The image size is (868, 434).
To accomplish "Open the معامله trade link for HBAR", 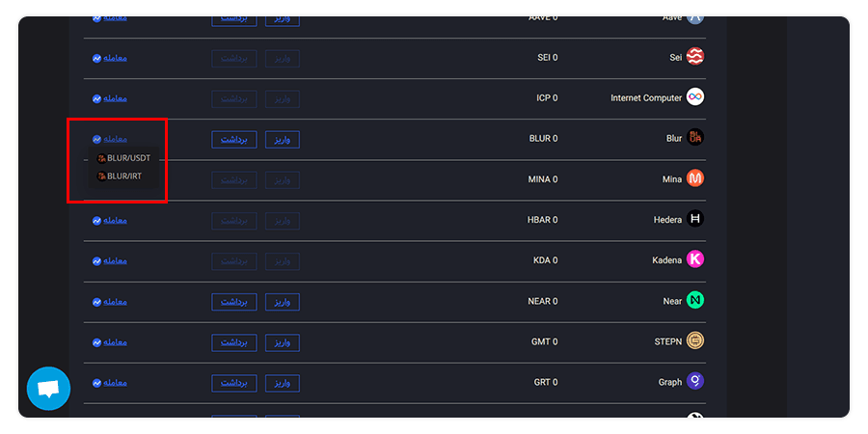I will (x=115, y=220).
